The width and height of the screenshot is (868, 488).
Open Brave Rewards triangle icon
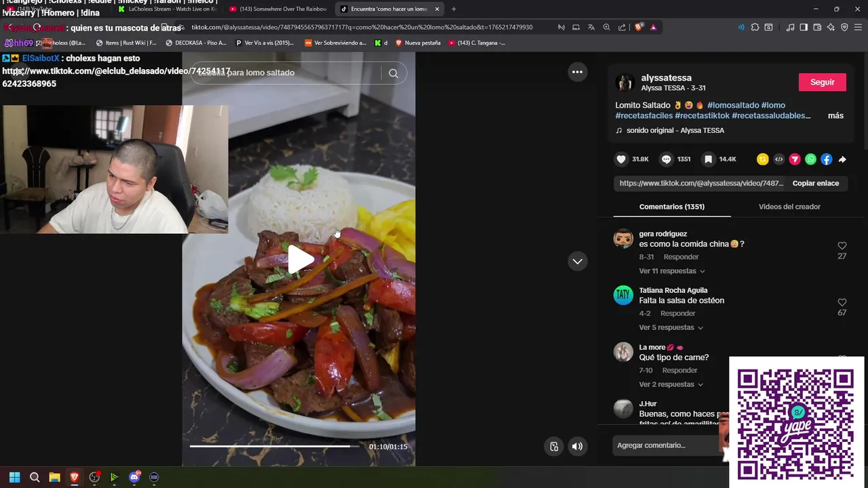click(653, 27)
